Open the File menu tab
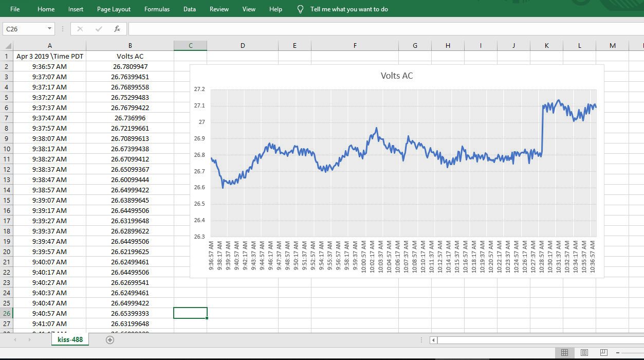644x360 pixels. pos(15,9)
